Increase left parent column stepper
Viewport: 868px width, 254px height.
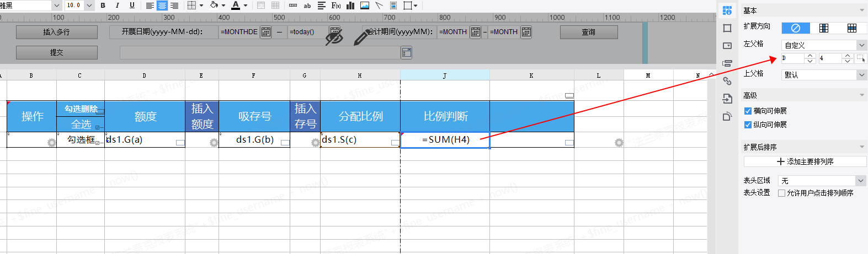coord(810,56)
